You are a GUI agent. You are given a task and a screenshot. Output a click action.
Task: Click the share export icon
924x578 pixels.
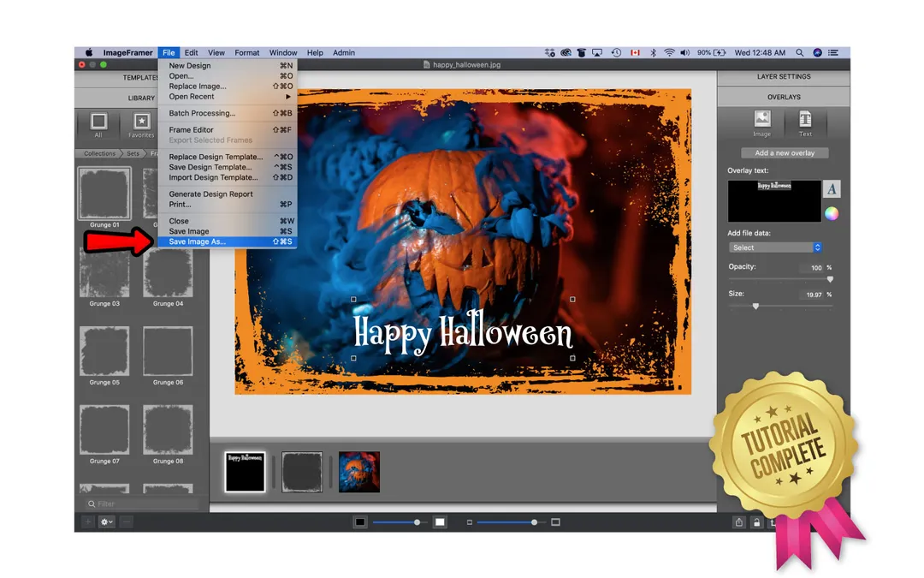[x=739, y=522]
